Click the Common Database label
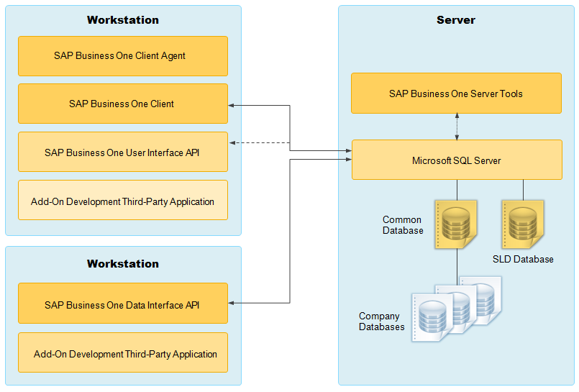This screenshot has width=579, height=392. [x=403, y=225]
